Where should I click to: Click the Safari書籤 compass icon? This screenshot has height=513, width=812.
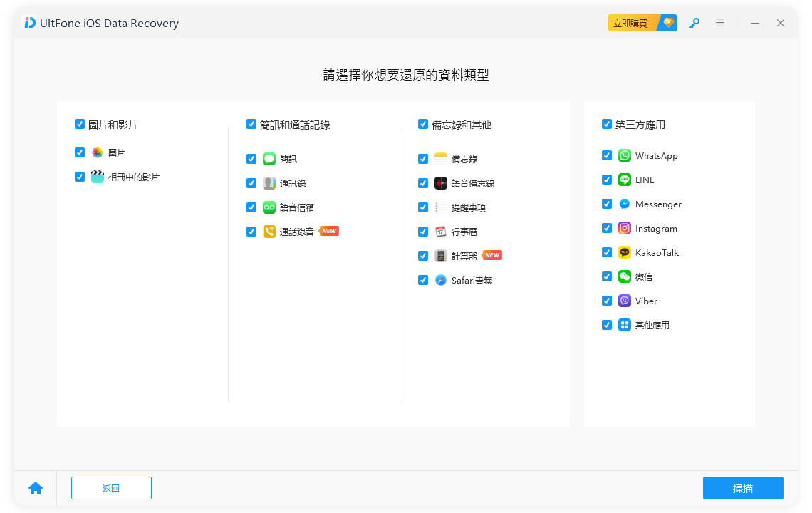coord(441,280)
